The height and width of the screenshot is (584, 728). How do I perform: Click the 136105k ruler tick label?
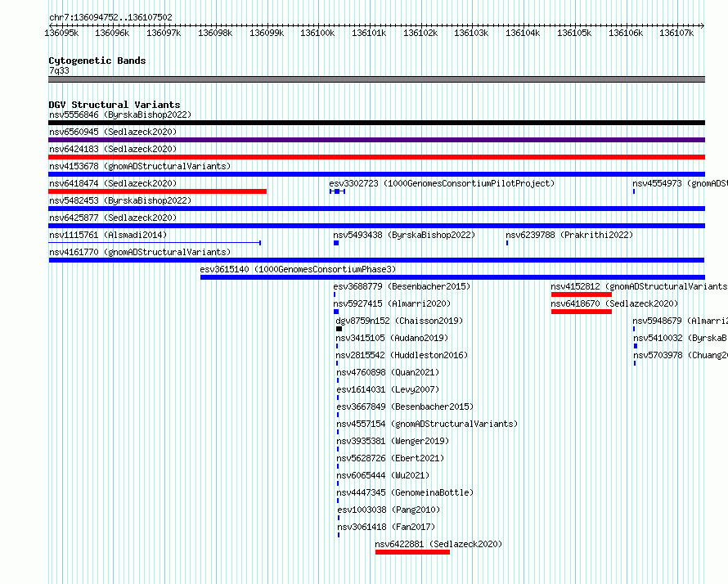[574, 33]
